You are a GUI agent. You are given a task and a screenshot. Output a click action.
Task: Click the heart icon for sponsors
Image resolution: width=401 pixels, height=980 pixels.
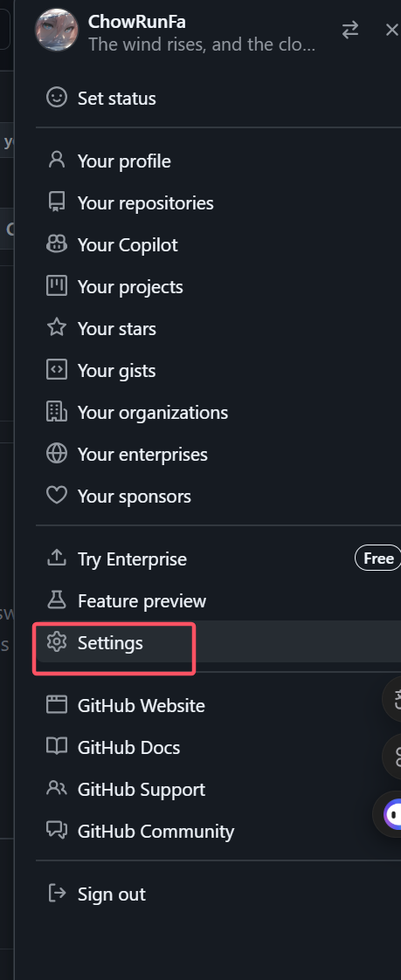[56, 496]
